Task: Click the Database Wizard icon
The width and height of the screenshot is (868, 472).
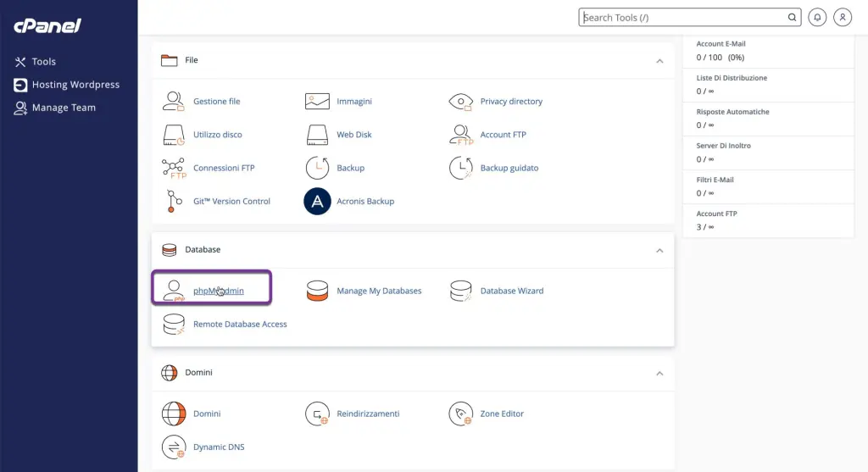Action: 460,291
